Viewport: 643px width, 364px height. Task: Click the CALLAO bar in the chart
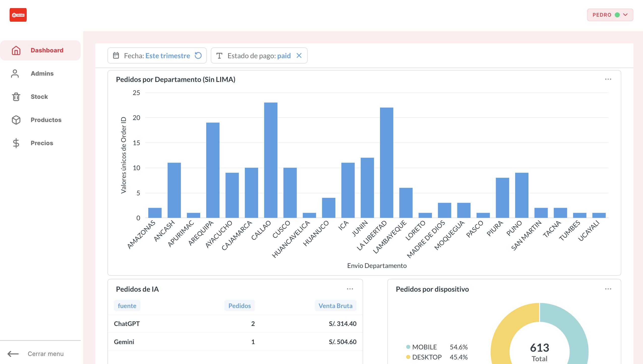271,160
